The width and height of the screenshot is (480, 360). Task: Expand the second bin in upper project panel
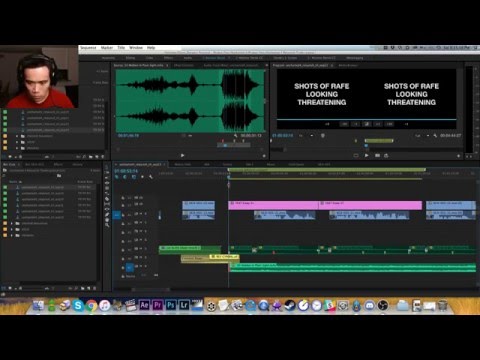(17, 142)
